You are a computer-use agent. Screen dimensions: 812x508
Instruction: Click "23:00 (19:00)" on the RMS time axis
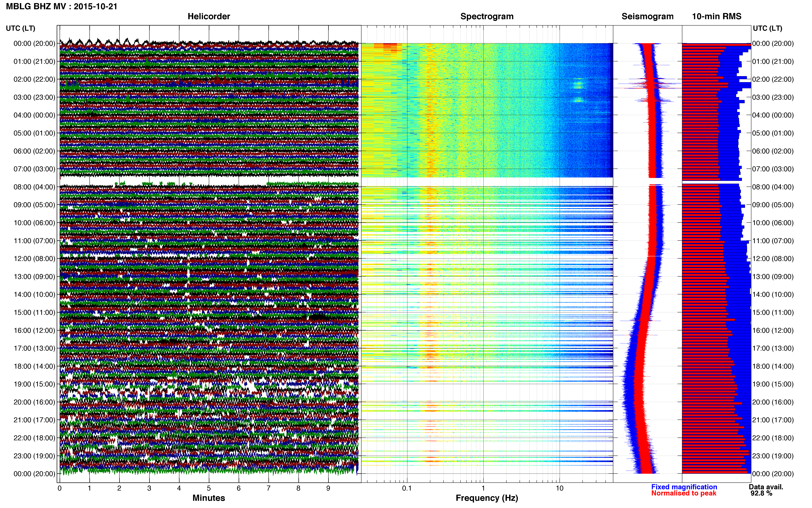(773, 456)
